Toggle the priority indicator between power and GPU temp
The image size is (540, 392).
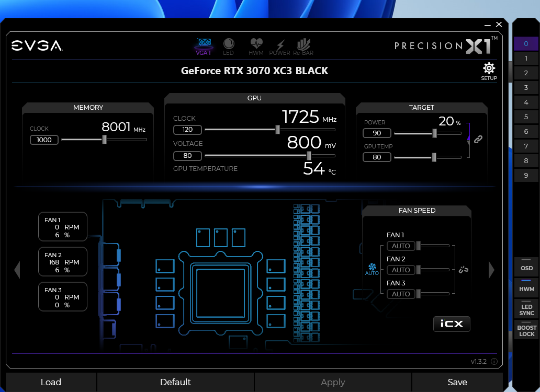468,140
